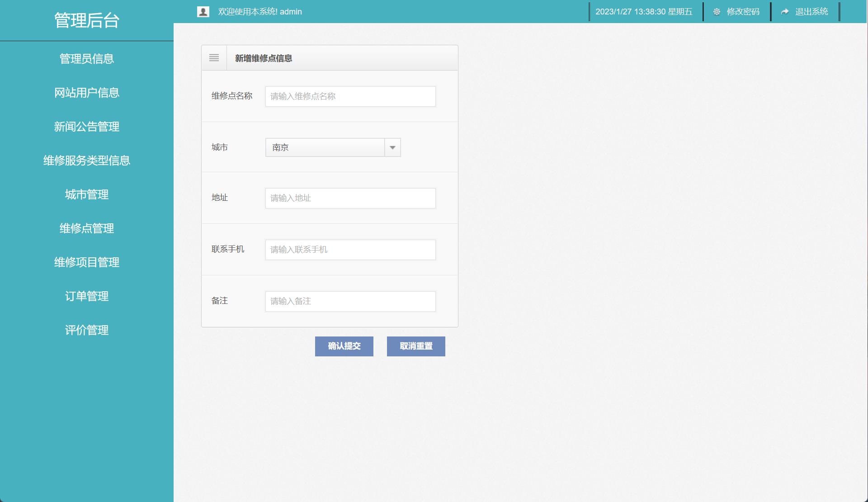This screenshot has width=868, height=502.
Task: Expand the 城市 dropdown arrow
Action: coord(392,147)
